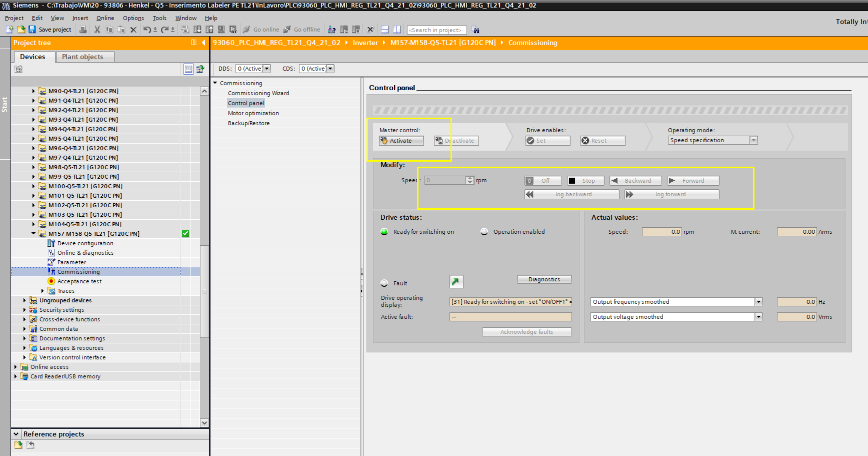868x456 pixels.
Task: Expand the M104-Q5-TL21 tree node
Action: click(x=33, y=224)
